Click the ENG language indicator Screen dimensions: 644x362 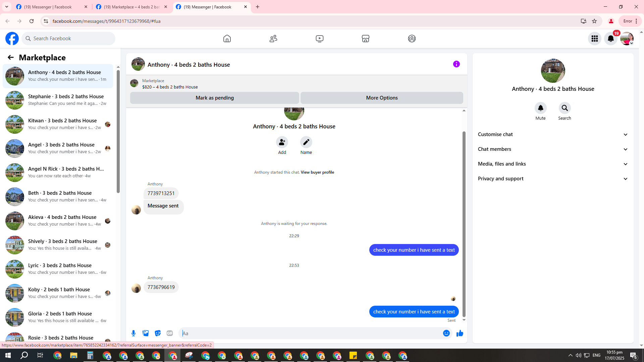pyautogui.click(x=596, y=355)
